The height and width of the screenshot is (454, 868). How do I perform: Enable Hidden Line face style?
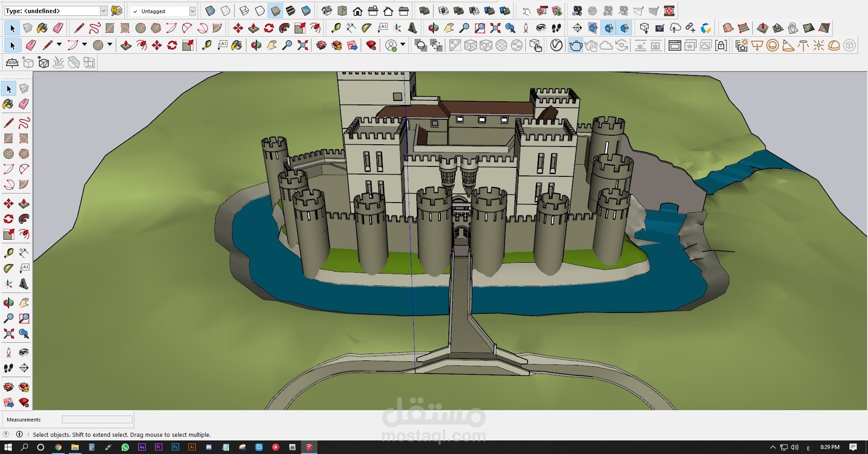[x=259, y=11]
